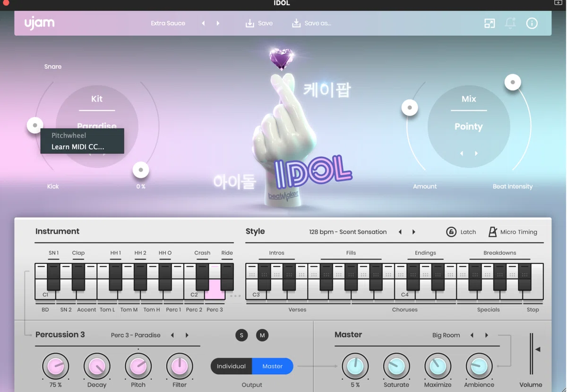Click the Micro Timing metronome icon

pos(492,232)
